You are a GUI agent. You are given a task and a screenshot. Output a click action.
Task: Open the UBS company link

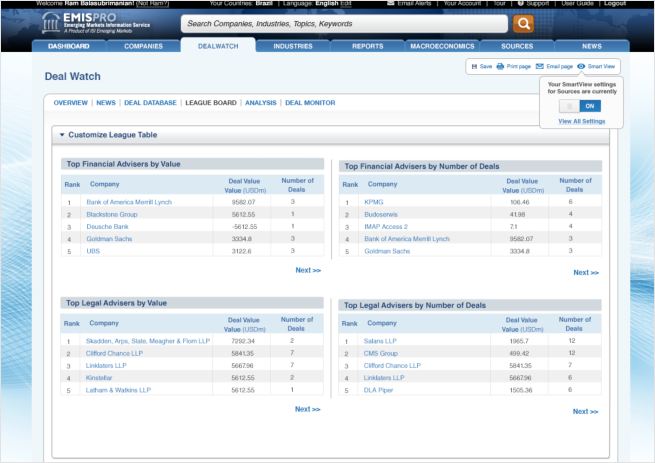[x=93, y=251]
